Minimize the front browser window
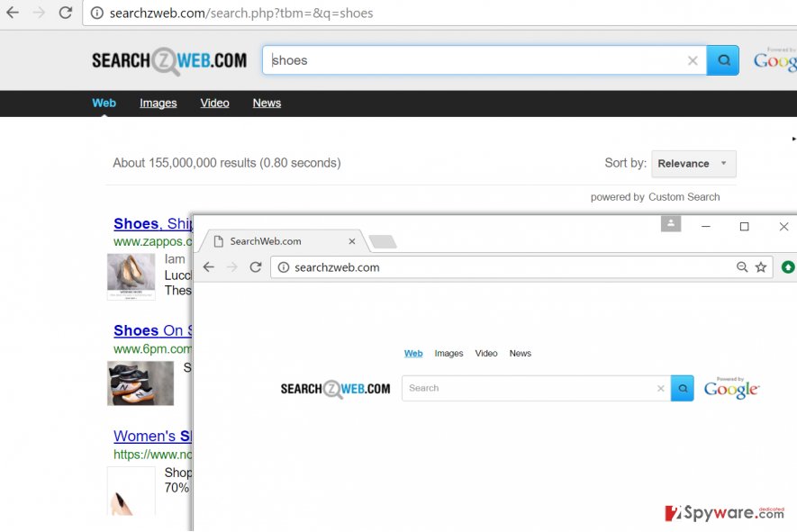The width and height of the screenshot is (797, 532). pos(705,226)
